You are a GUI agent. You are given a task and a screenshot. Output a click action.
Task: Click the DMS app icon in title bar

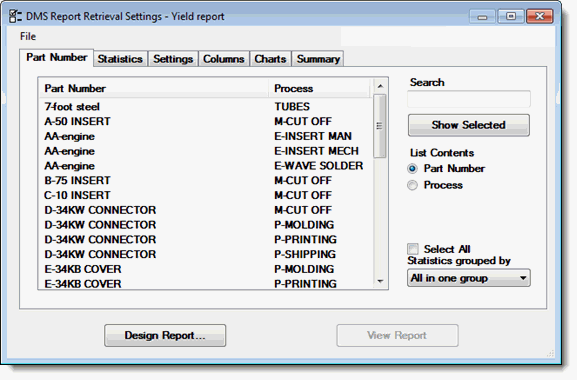[x=15, y=16]
